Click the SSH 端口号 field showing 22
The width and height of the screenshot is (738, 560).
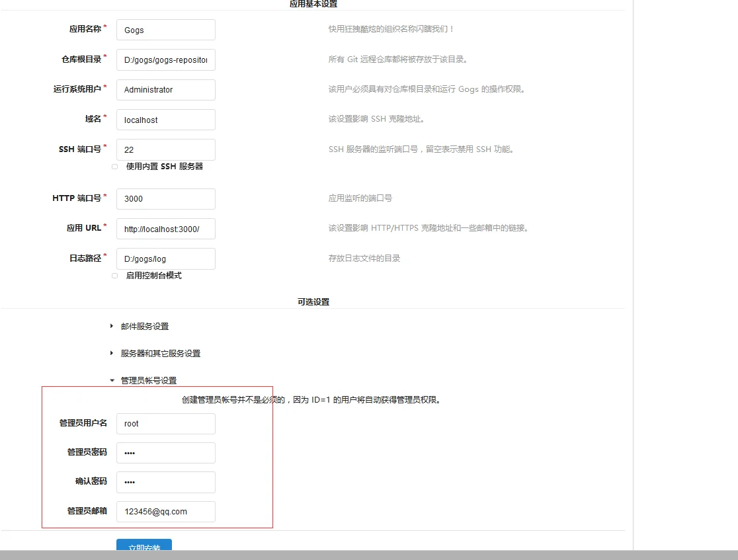166,149
